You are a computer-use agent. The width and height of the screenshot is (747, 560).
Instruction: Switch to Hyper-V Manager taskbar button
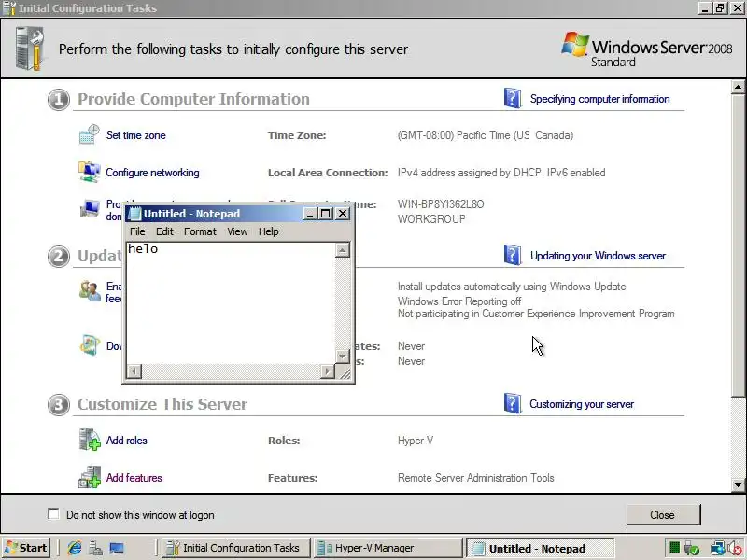tap(388, 548)
